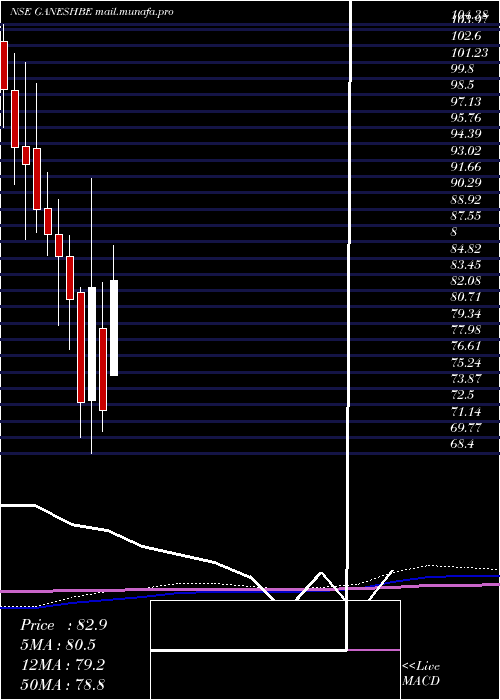Click the 90.29 price axis label
This screenshot has width=500, height=700.
click(466, 183)
